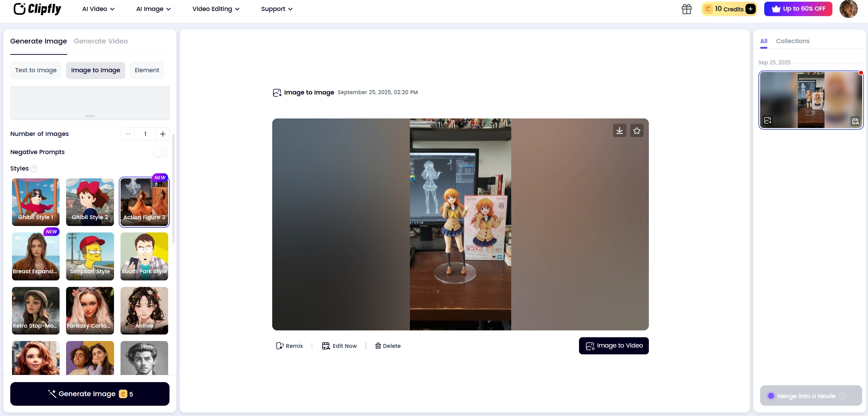This screenshot has width=868, height=416.
Task: Open the Video Editing dropdown
Action: pos(215,9)
